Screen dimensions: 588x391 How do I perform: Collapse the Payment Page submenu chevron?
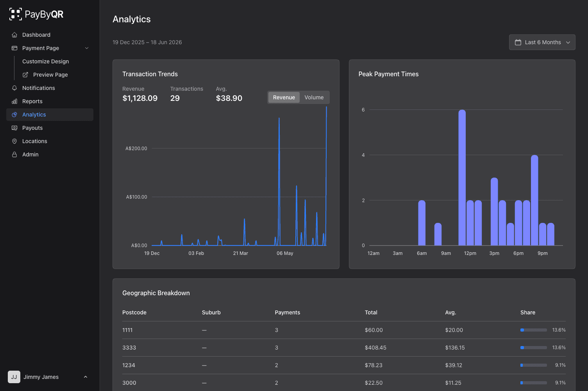click(x=87, y=48)
